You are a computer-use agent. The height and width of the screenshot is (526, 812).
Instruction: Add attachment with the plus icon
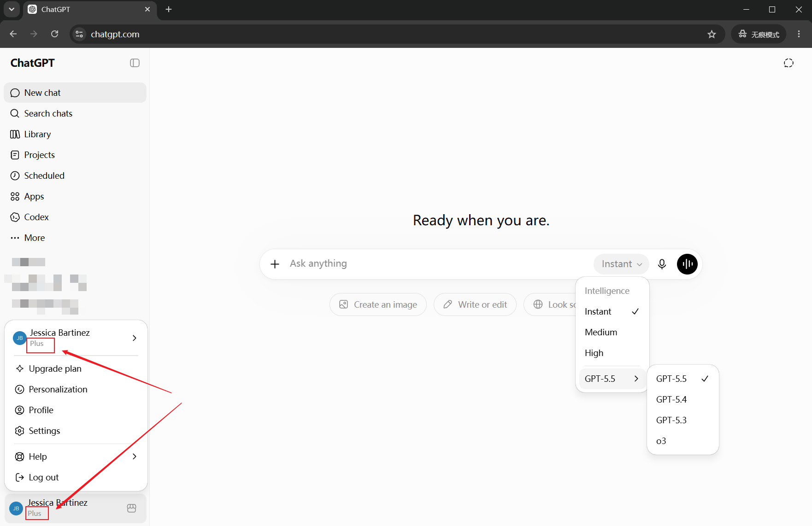(x=275, y=264)
